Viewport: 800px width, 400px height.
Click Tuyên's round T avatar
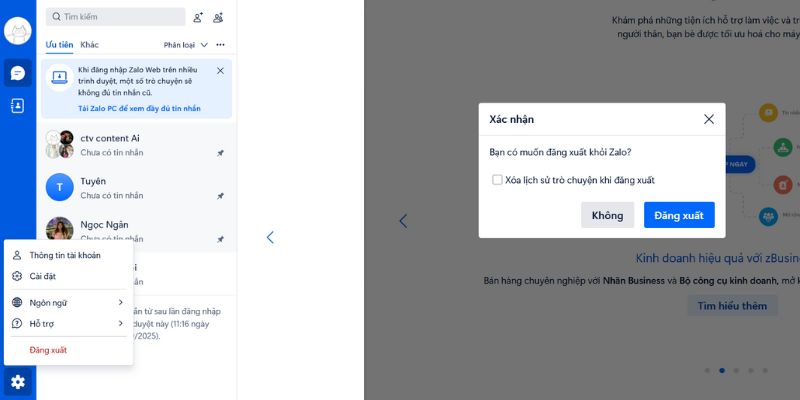[x=60, y=187]
